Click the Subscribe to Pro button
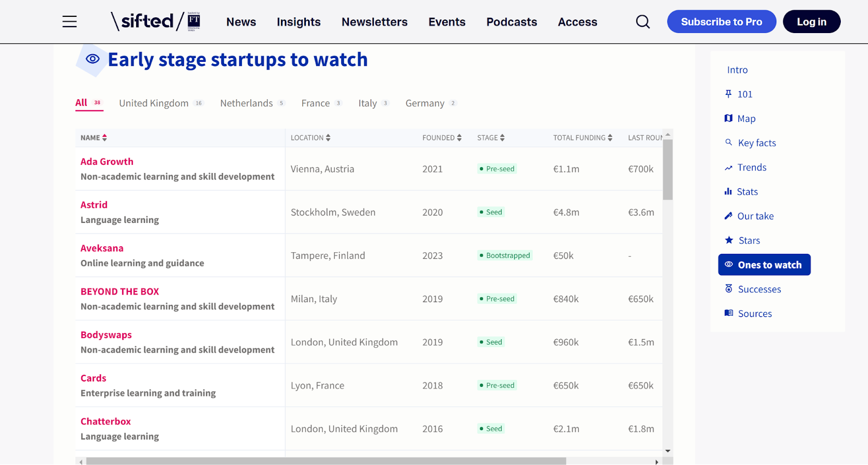 (722, 22)
